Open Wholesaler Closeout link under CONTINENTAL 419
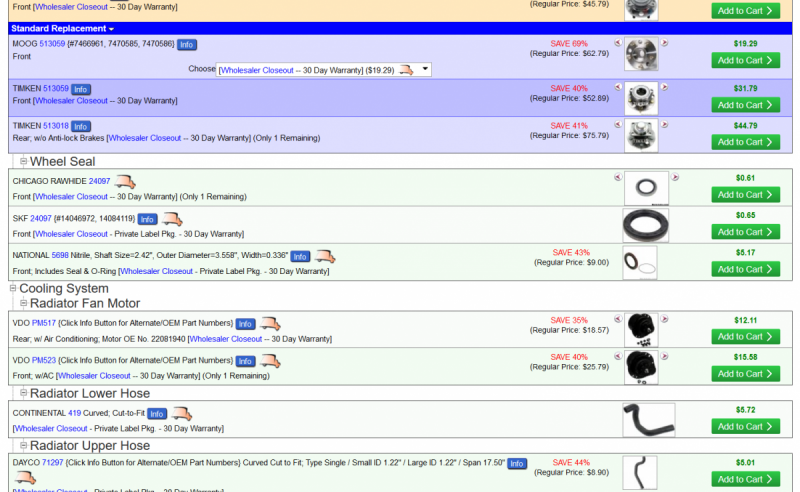 pyautogui.click(x=51, y=429)
